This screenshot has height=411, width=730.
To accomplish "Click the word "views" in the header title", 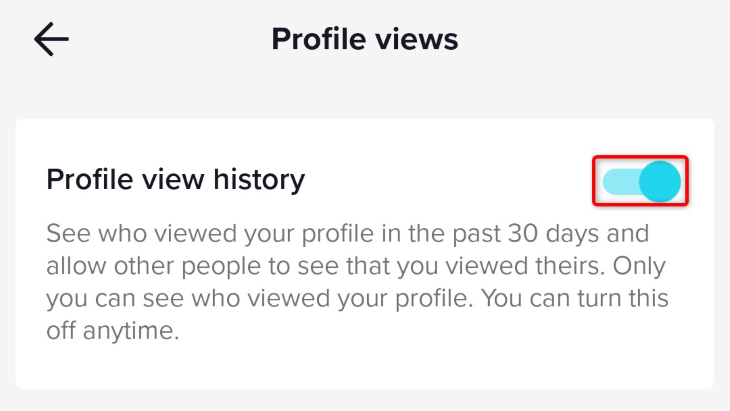I will (x=416, y=39).
